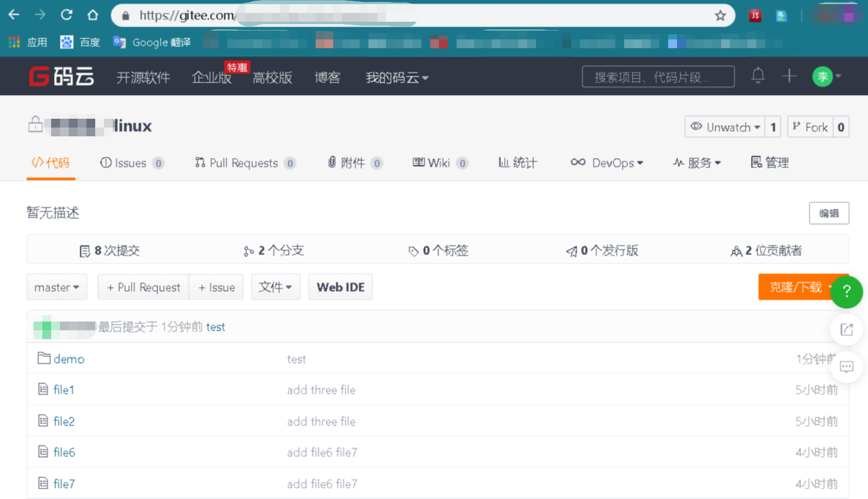Expand the DevOps dropdown

pos(607,163)
